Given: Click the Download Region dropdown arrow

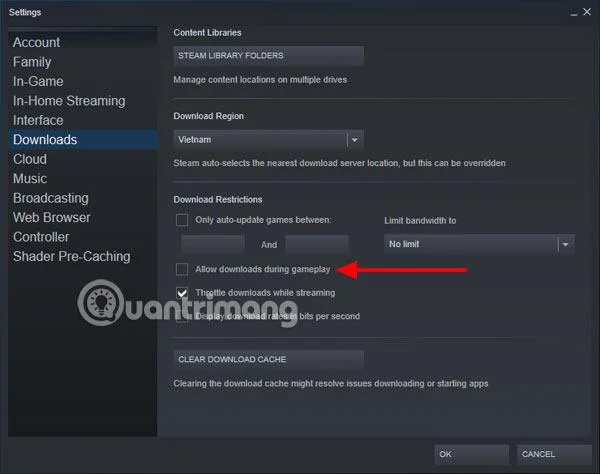Looking at the screenshot, I should tap(355, 140).
